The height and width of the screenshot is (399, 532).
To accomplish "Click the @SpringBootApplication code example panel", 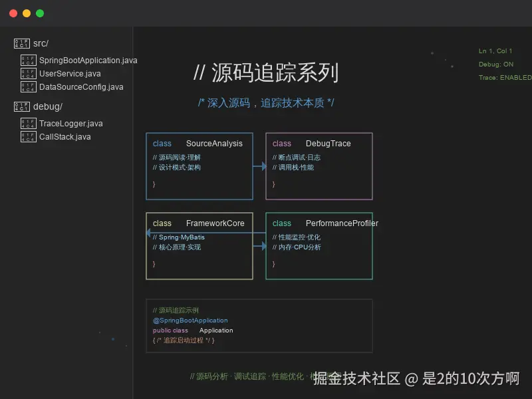I will click(259, 325).
